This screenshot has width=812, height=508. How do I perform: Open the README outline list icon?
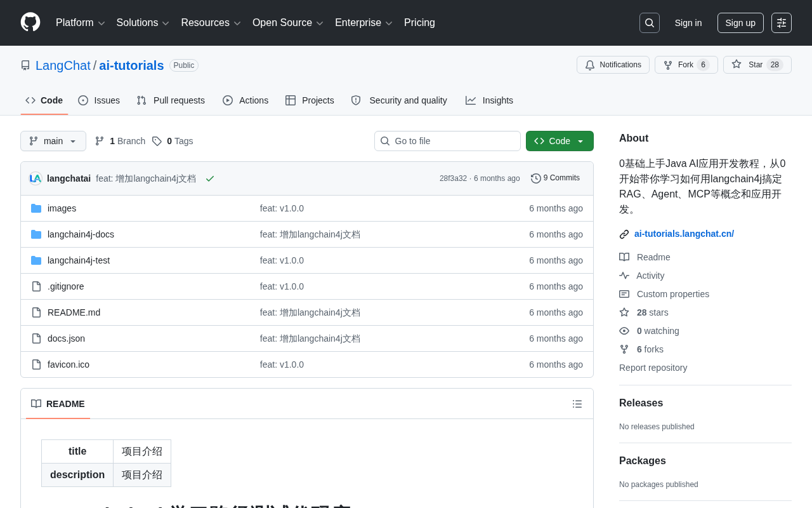tap(577, 404)
